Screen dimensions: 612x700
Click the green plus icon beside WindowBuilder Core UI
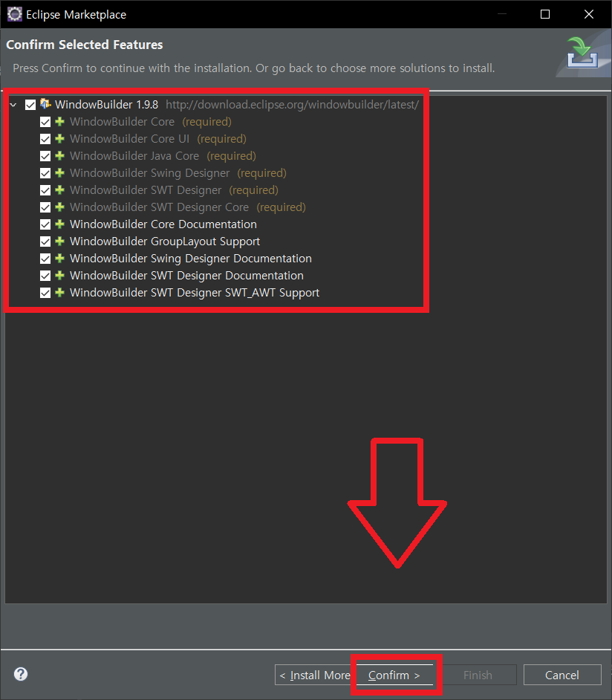click(x=59, y=138)
